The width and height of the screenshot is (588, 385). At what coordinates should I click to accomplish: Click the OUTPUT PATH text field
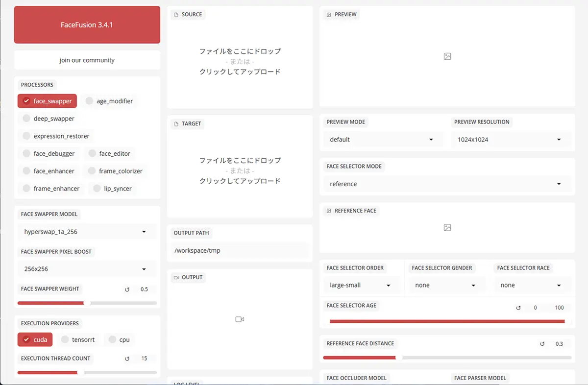click(x=239, y=250)
